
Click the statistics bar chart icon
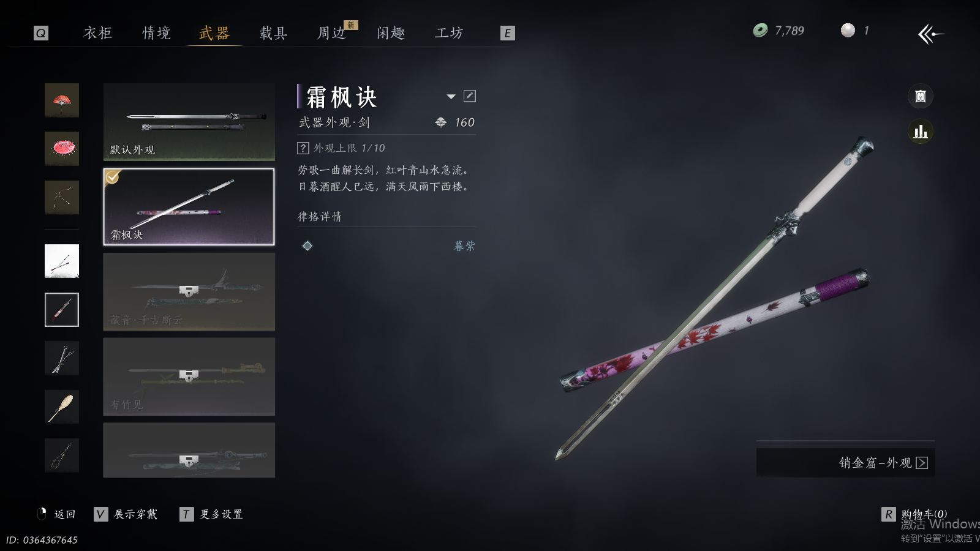pyautogui.click(x=920, y=132)
